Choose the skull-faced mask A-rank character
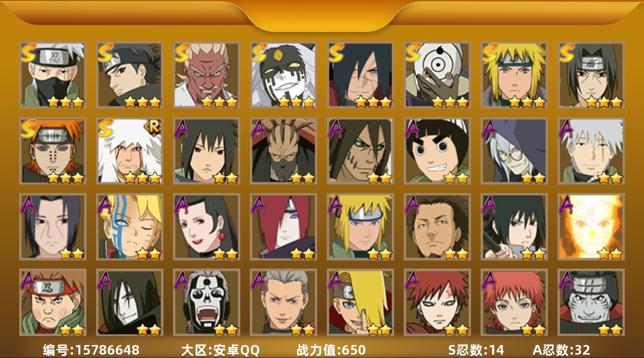The width and height of the screenshot is (644, 358). pyautogui.click(x=207, y=302)
